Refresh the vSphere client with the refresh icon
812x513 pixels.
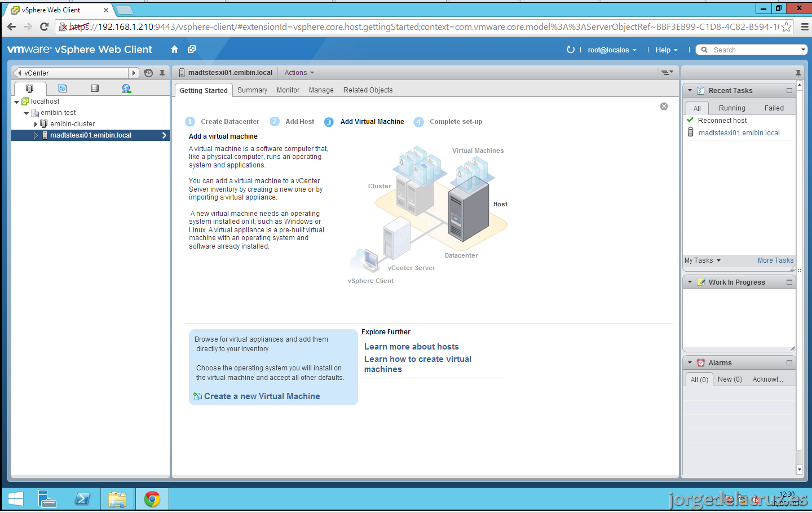click(x=571, y=50)
